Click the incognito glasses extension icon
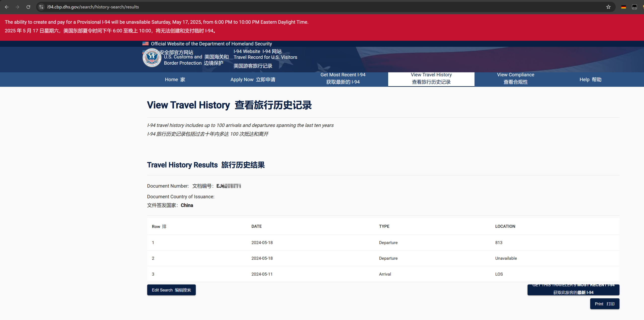This screenshot has height=320, width=644. point(634,7)
